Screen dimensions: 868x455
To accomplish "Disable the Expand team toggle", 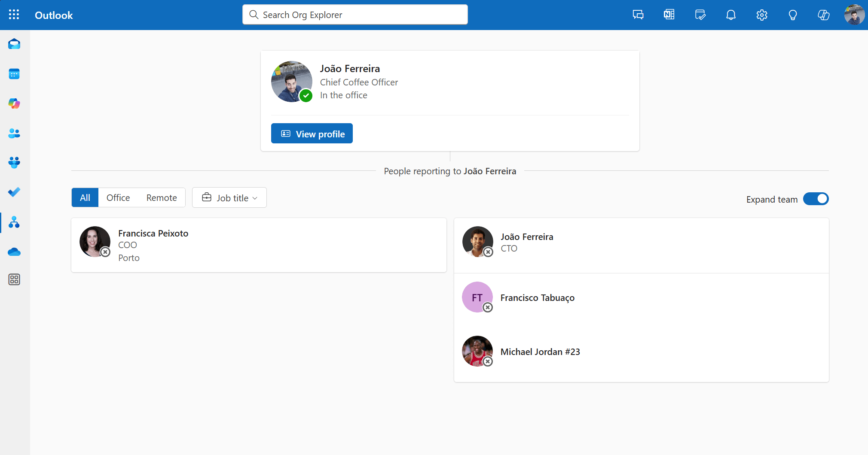I will coord(815,199).
